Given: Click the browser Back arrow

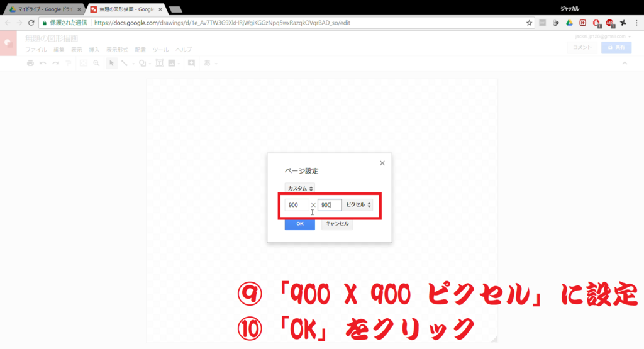Looking at the screenshot, I should 8,23.
